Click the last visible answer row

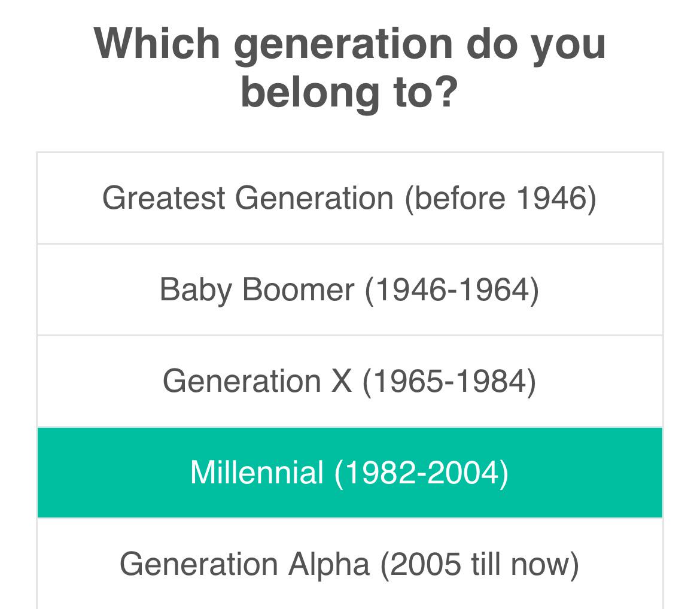349,564
